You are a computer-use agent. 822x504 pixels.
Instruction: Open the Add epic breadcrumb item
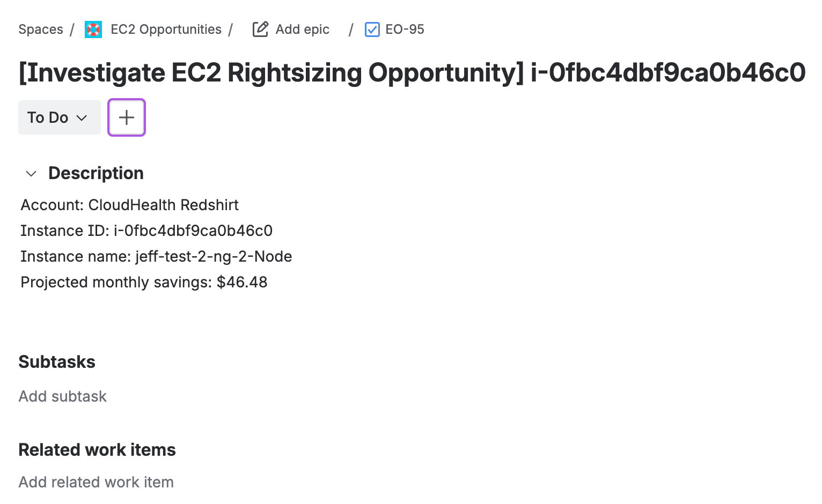click(x=302, y=29)
